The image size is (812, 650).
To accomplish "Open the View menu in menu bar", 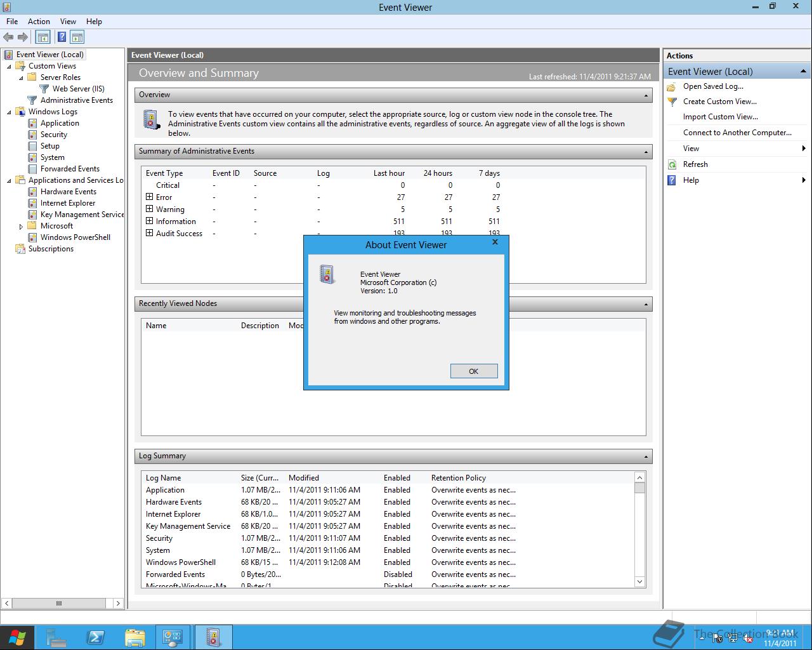I will tap(68, 22).
